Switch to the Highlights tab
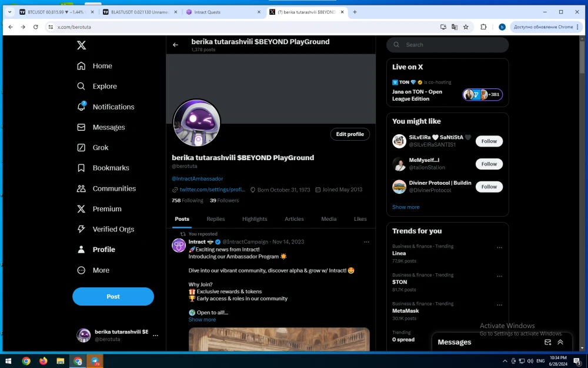The width and height of the screenshot is (588, 368). point(255,219)
